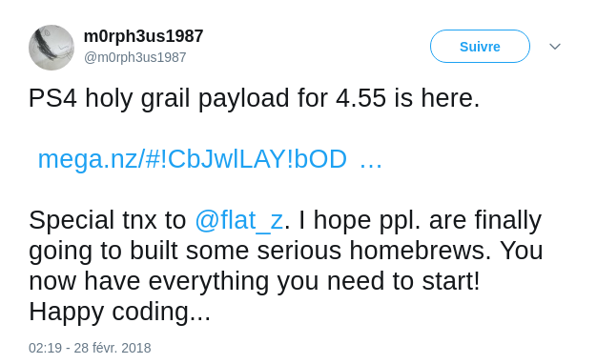Open the 02:19 - 28 févr. 2018 timestamp
This screenshot has width=597, height=364.
(90, 348)
